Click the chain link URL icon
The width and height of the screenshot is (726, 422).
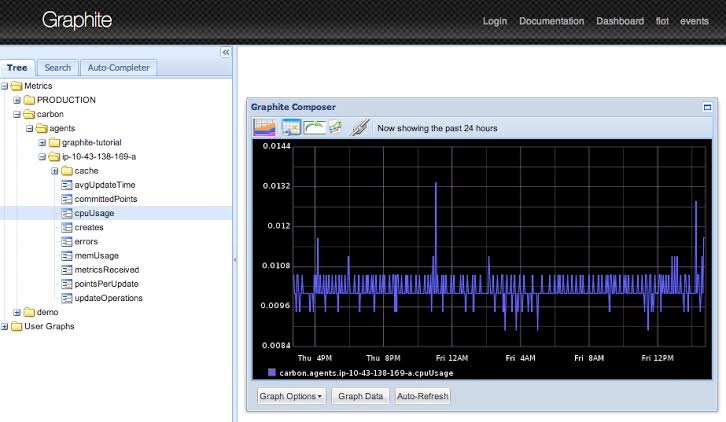(x=360, y=127)
